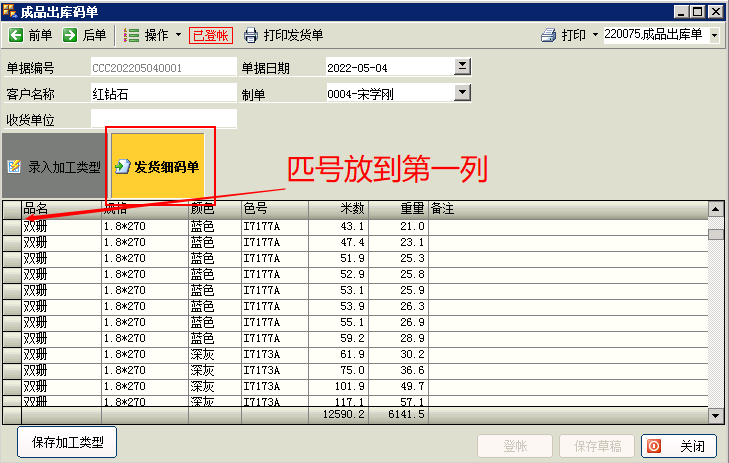Click the 米数 cell 101.9
This screenshot has width=729, height=463.
tap(338, 386)
